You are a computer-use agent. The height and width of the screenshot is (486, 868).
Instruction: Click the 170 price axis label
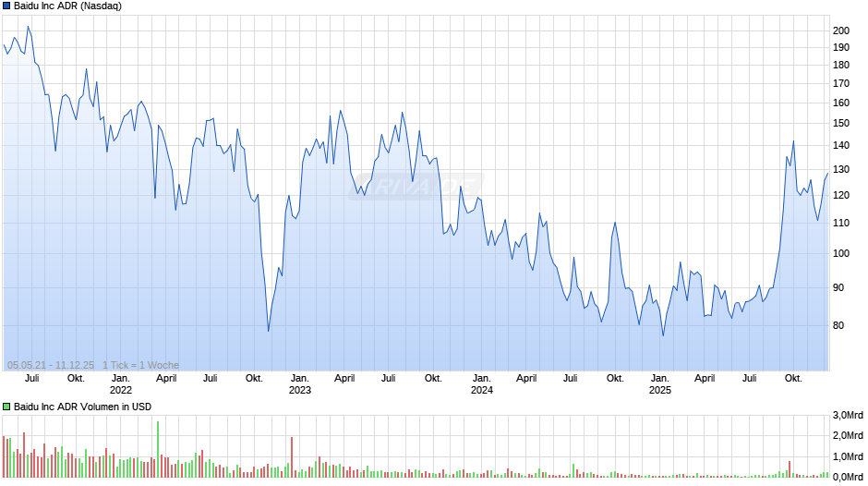[x=841, y=84]
